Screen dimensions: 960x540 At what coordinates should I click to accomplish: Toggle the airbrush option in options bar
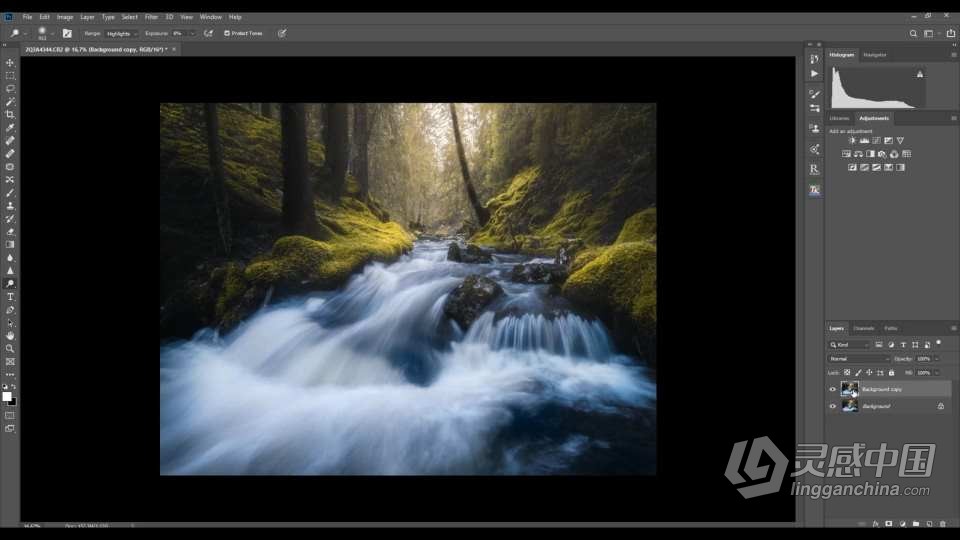click(208, 33)
